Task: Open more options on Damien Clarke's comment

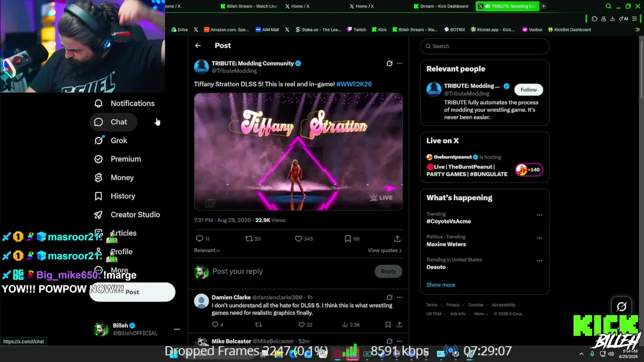Action: 399,297
